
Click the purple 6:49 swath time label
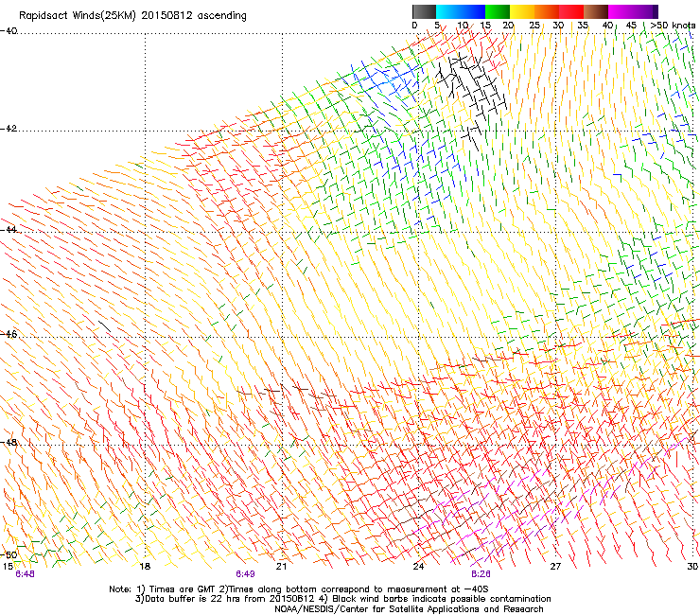(x=246, y=574)
